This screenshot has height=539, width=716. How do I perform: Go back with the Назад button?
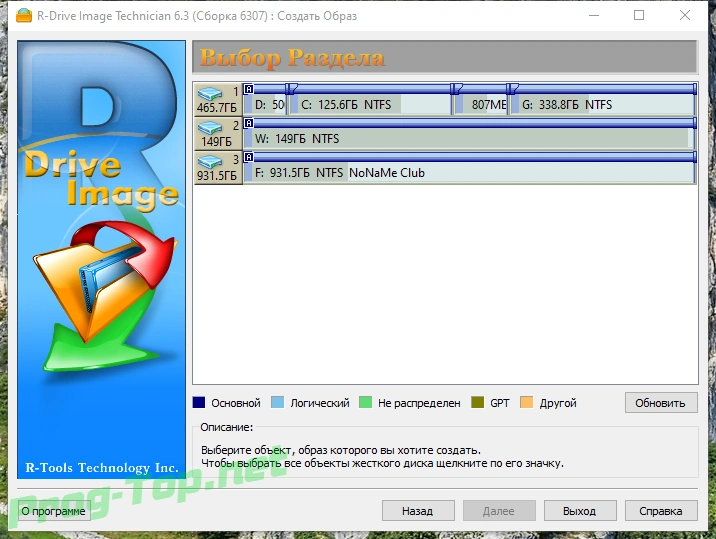click(418, 511)
